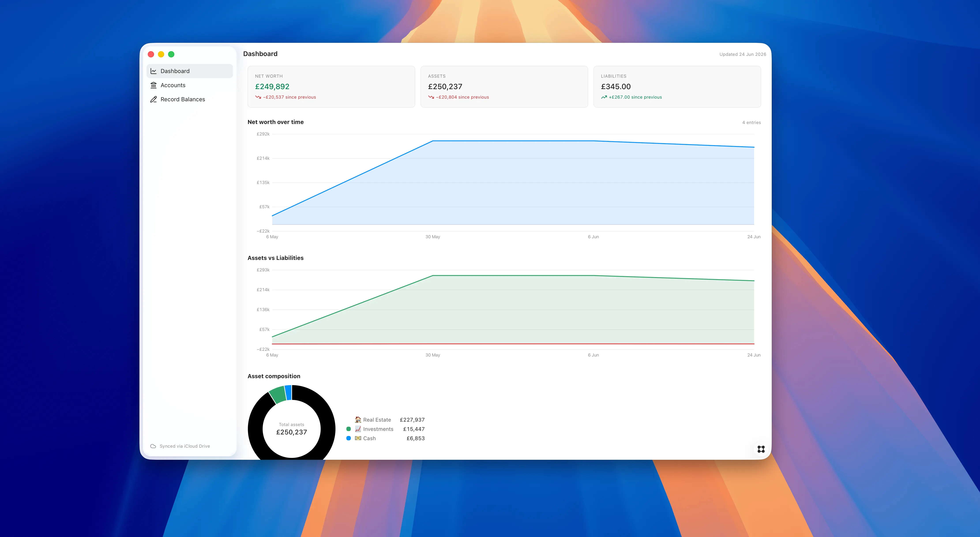Click the Investments legend label
This screenshot has width=980, height=537.
coord(378,429)
